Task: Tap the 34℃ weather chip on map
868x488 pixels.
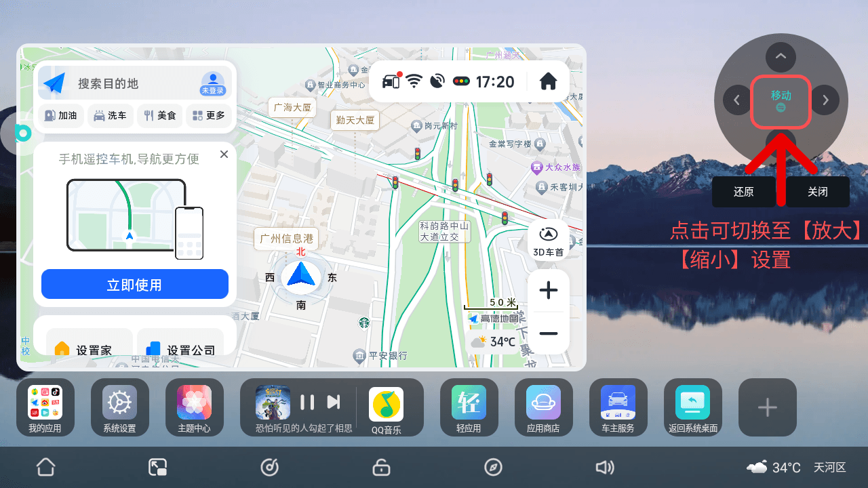Action: pyautogui.click(x=493, y=342)
